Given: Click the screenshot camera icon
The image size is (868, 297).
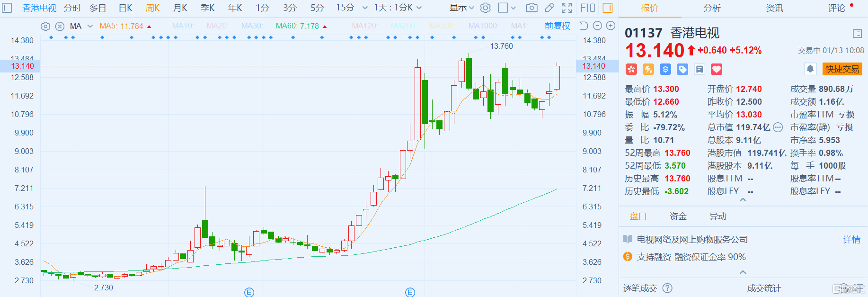Looking at the screenshot, I should (x=531, y=8).
